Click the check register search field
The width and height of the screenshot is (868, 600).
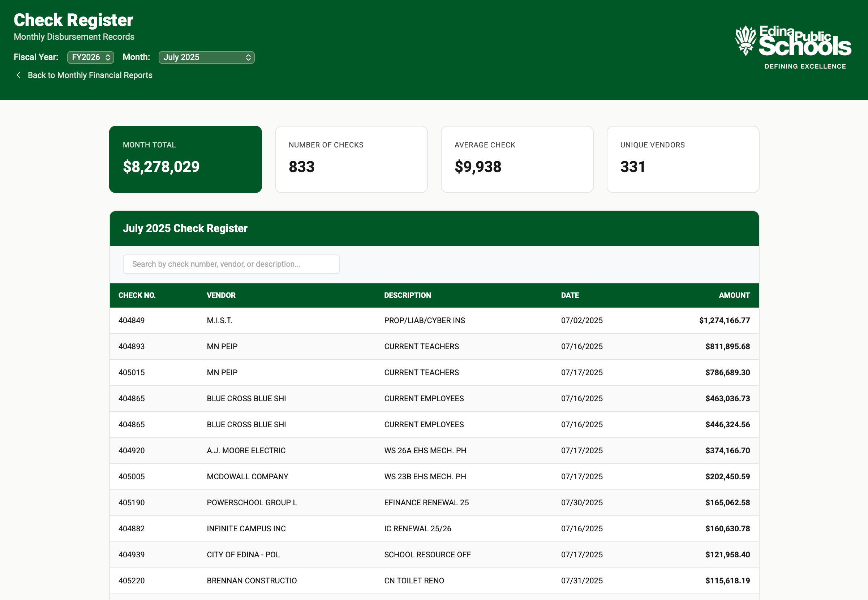point(231,264)
